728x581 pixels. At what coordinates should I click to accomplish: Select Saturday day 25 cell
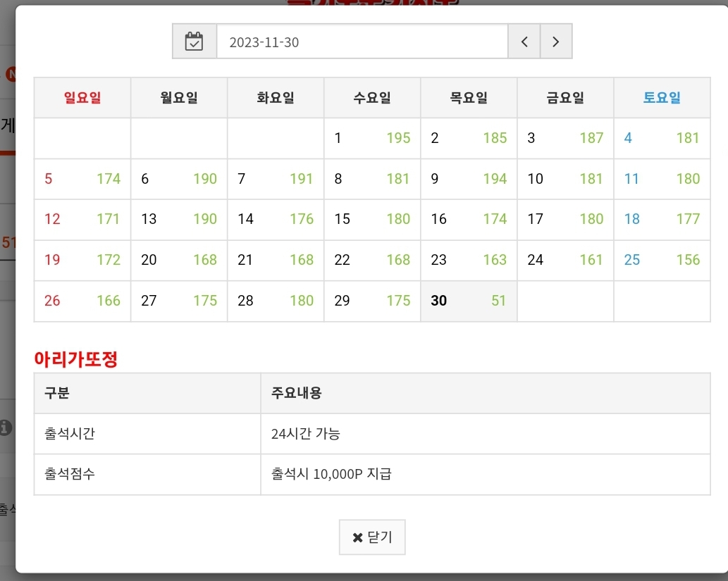click(662, 261)
